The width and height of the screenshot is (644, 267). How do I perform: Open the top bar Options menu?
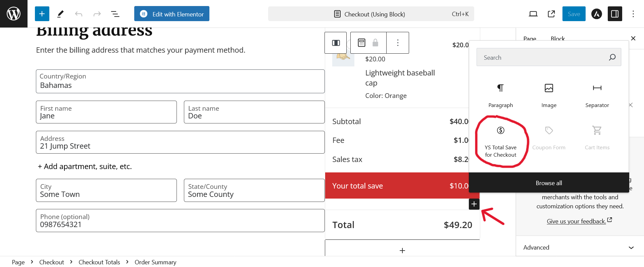(x=633, y=14)
